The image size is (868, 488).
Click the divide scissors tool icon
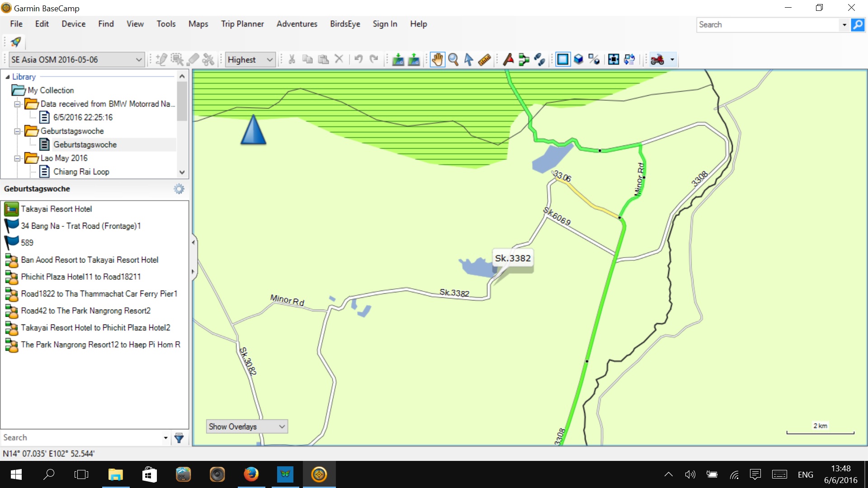click(x=208, y=60)
